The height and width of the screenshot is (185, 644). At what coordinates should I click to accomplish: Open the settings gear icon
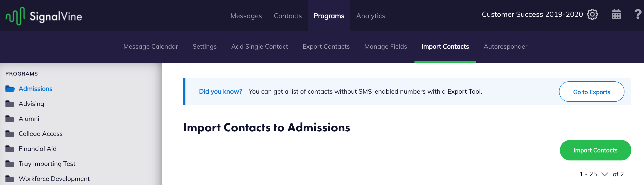(x=592, y=15)
